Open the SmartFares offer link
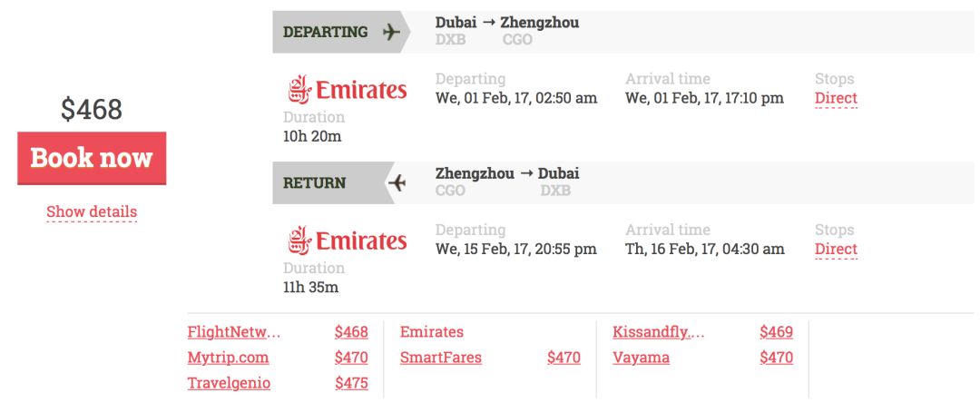980x403 pixels. (x=441, y=358)
